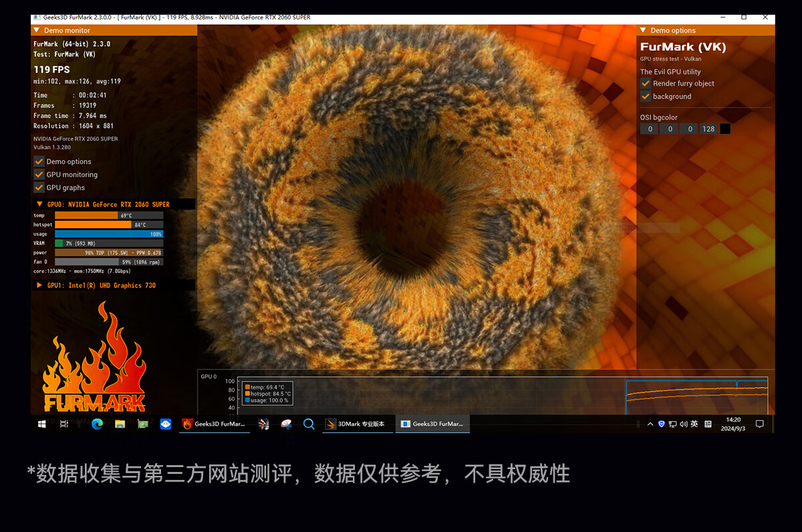This screenshot has width=802, height=532.
Task: Click the Frames 19319 value
Action: tap(88, 106)
